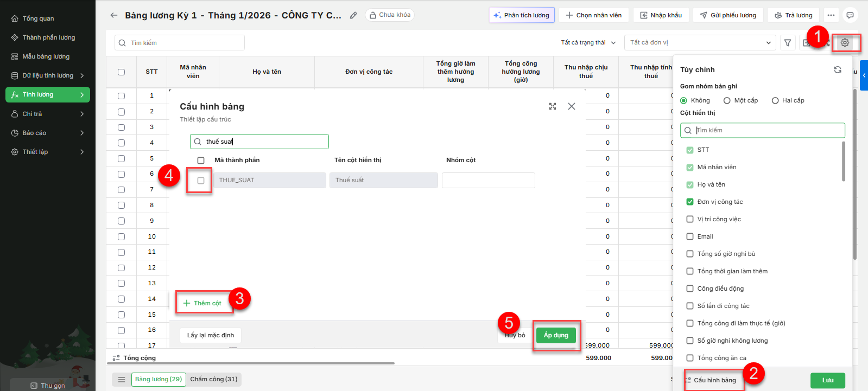The image size is (868, 391).
Task: Click Gửi phiếu lương button
Action: click(728, 15)
